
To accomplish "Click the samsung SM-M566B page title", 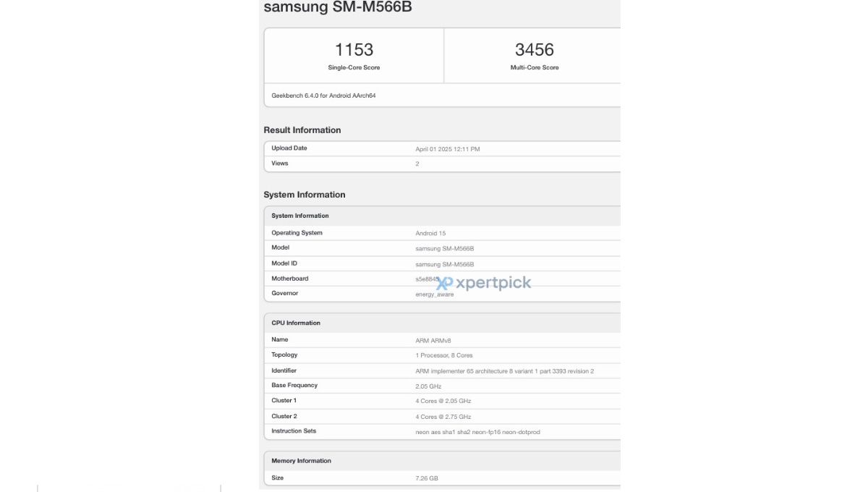I will 338,7.
